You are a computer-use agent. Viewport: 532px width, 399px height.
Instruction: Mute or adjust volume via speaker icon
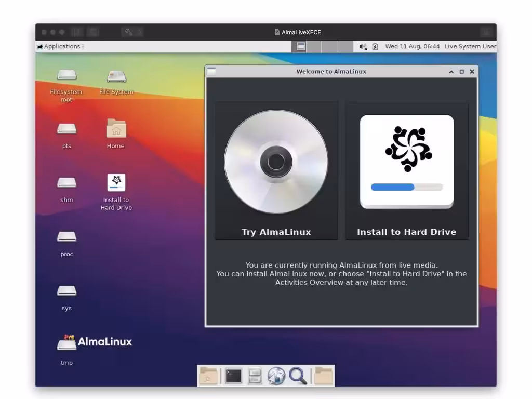click(363, 46)
